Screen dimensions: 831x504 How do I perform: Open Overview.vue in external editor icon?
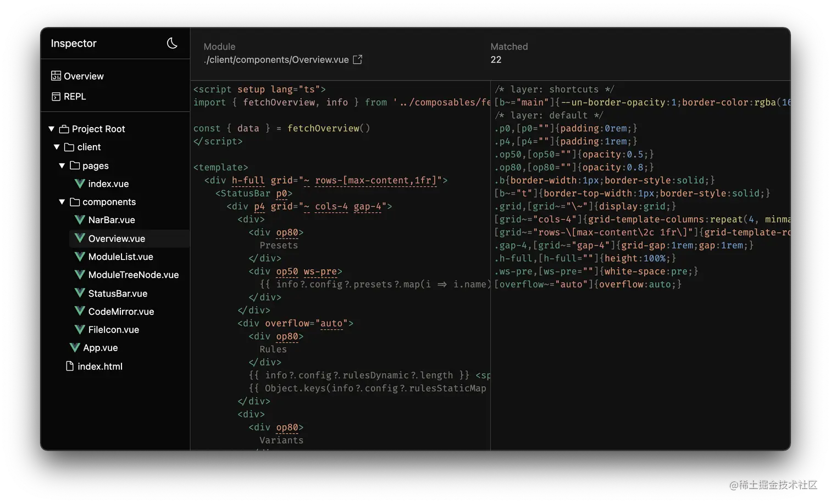click(357, 59)
